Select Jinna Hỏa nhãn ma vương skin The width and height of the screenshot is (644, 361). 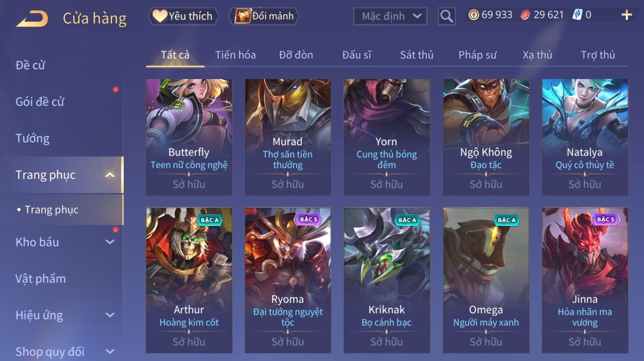(585, 280)
